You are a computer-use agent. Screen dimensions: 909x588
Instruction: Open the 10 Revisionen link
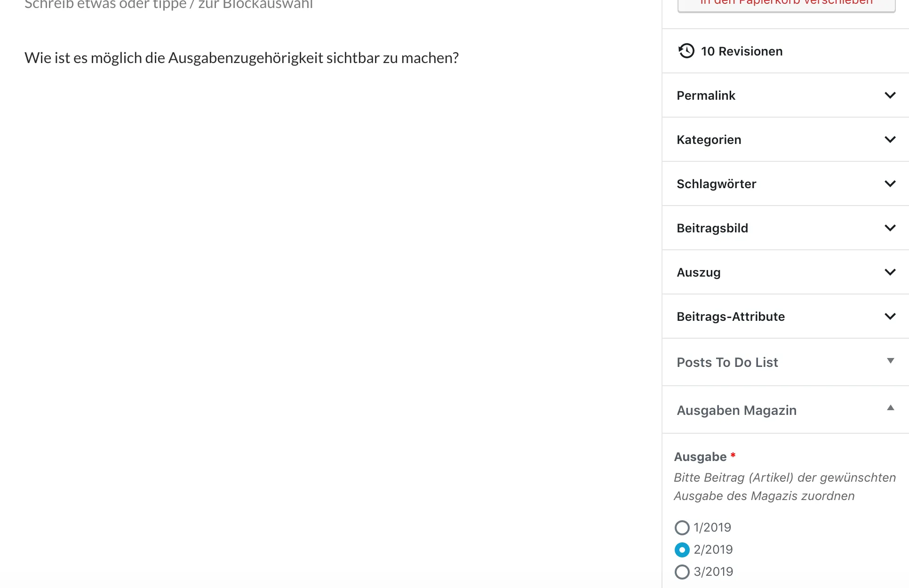(x=742, y=51)
